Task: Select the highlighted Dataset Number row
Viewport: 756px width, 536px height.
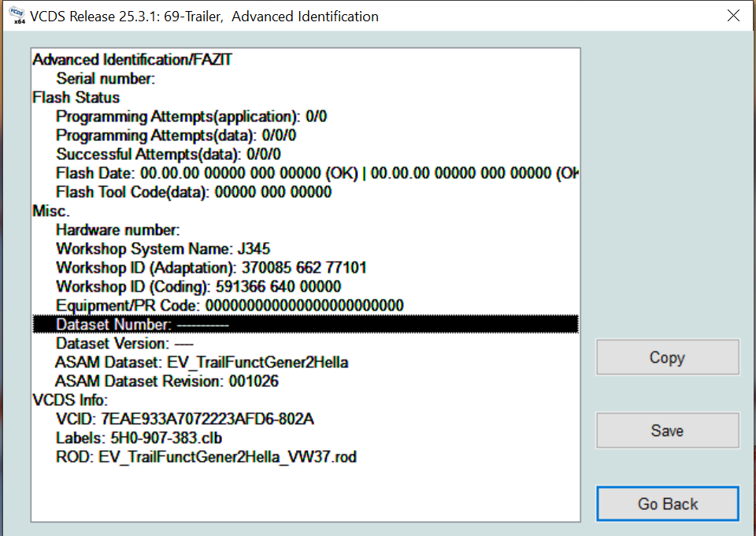Action: point(306,324)
